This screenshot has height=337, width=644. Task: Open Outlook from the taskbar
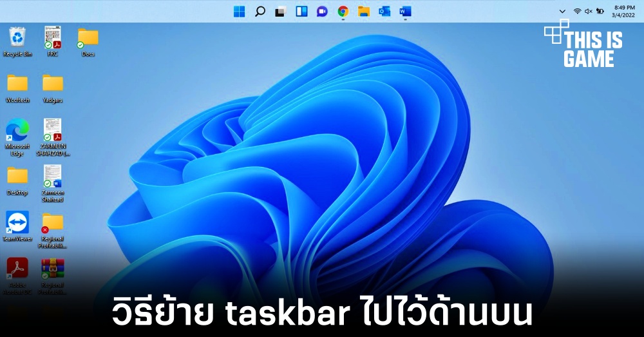[384, 12]
